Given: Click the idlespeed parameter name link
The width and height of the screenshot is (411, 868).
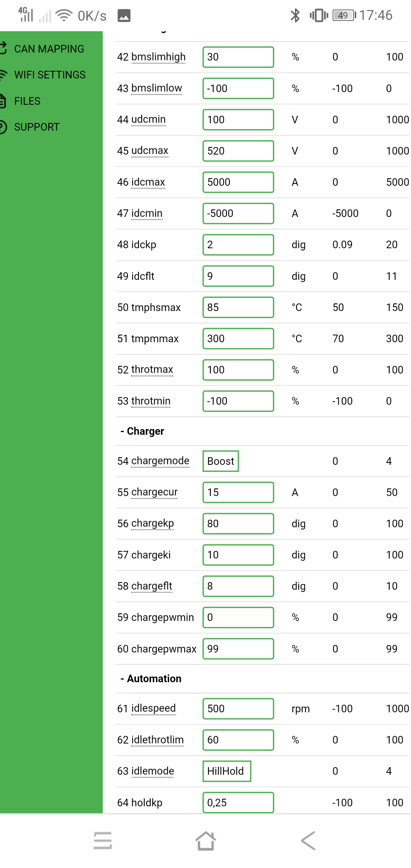Looking at the screenshot, I should 153,708.
